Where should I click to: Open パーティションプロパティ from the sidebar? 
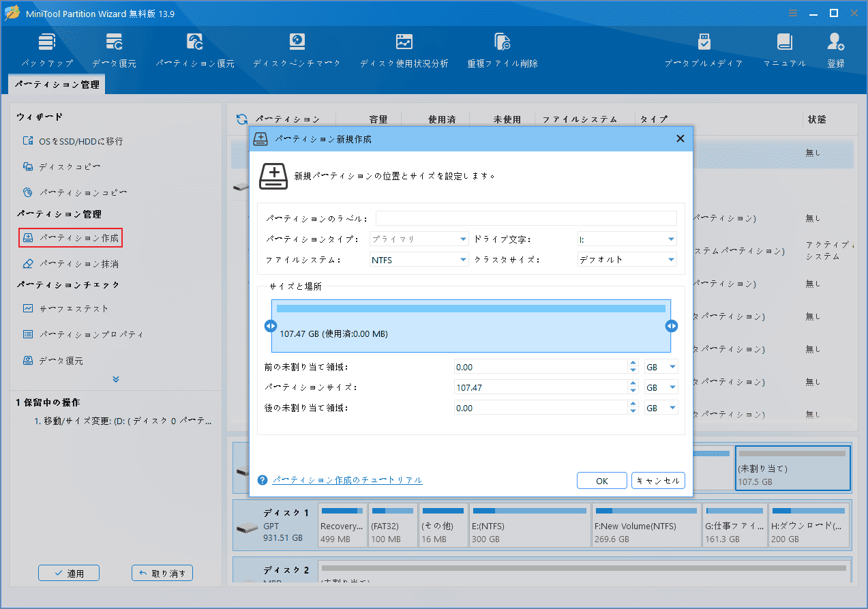pos(83,335)
